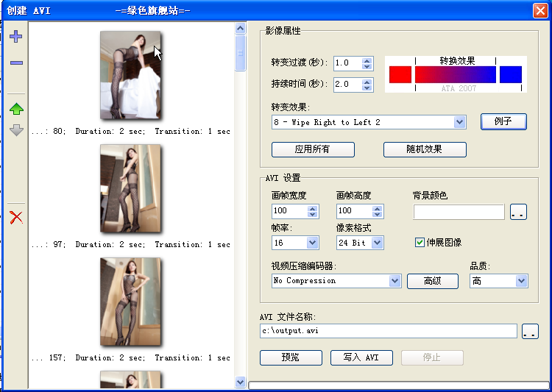Click the blue minus remove-image icon

coord(16,63)
